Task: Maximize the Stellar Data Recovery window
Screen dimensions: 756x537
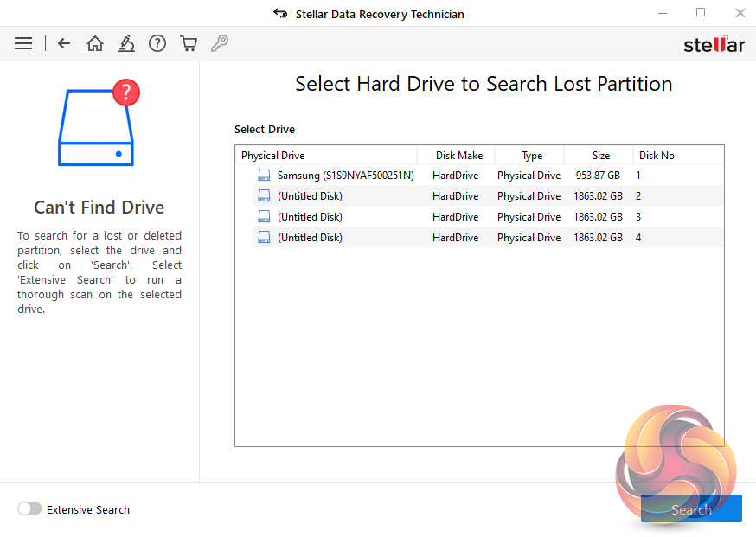Action: (x=701, y=13)
